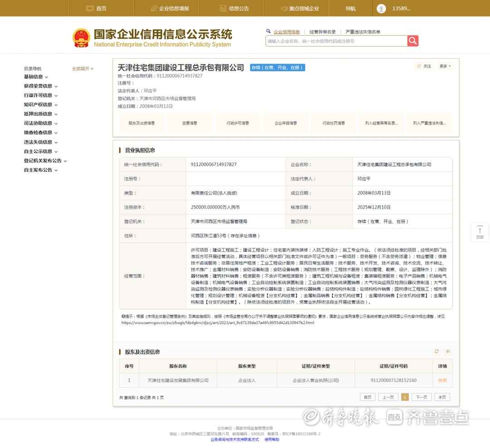This screenshot has height=448, width=490.
Task: Open 信息公告 in the top navigation
Action: (235, 9)
